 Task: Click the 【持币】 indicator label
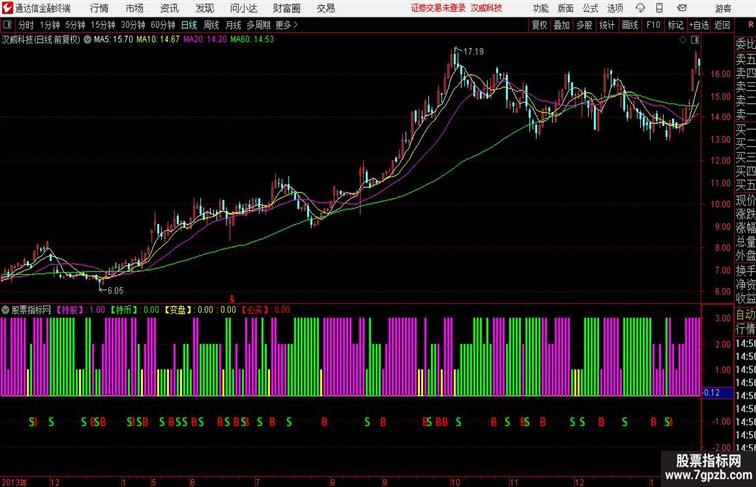pyautogui.click(x=124, y=310)
